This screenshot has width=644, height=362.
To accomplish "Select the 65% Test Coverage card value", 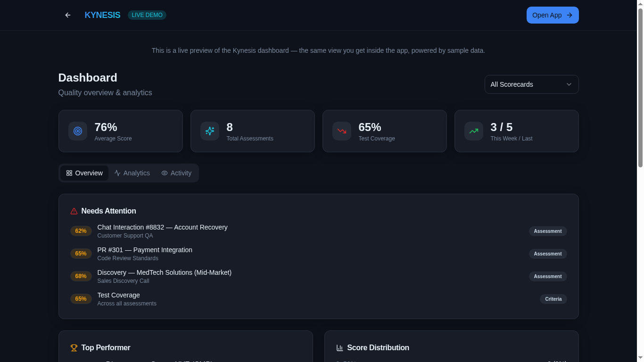I will pyautogui.click(x=370, y=127).
